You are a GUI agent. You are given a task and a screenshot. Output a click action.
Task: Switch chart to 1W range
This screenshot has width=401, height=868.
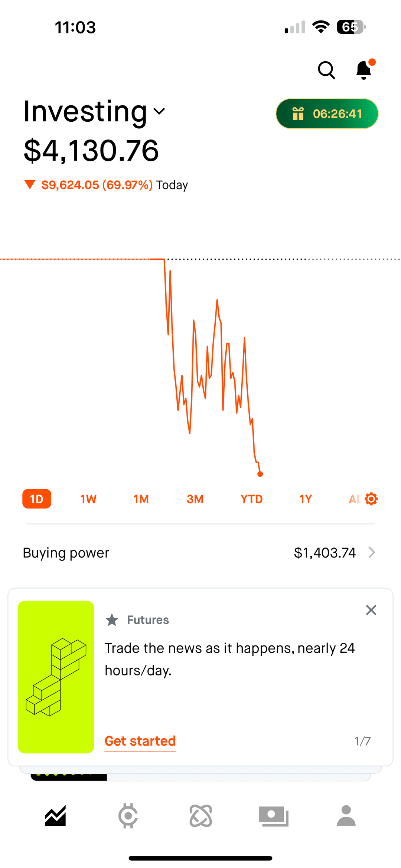pos(88,499)
